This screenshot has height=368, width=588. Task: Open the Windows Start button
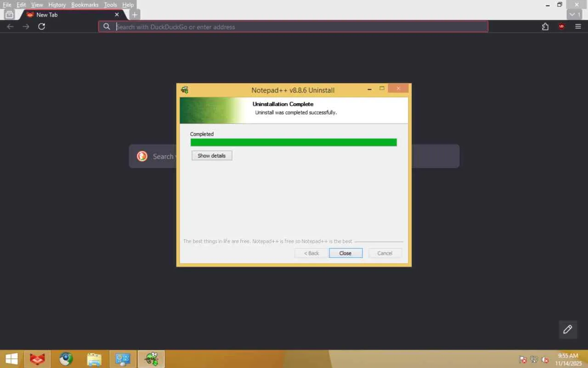click(x=11, y=359)
